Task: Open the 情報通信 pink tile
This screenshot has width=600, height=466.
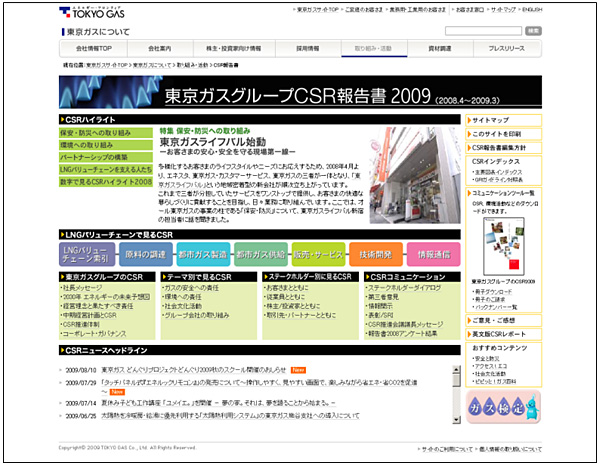Action: [434, 254]
